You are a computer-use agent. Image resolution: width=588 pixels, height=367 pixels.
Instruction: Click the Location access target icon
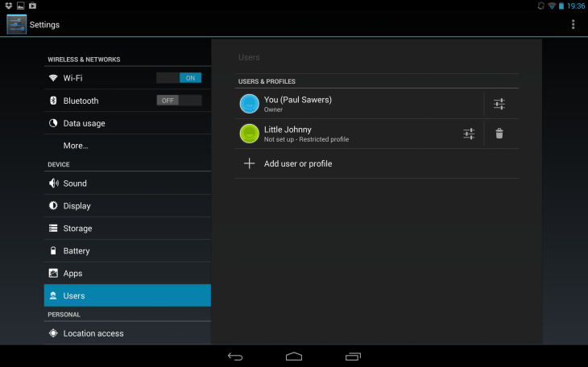pyautogui.click(x=53, y=333)
